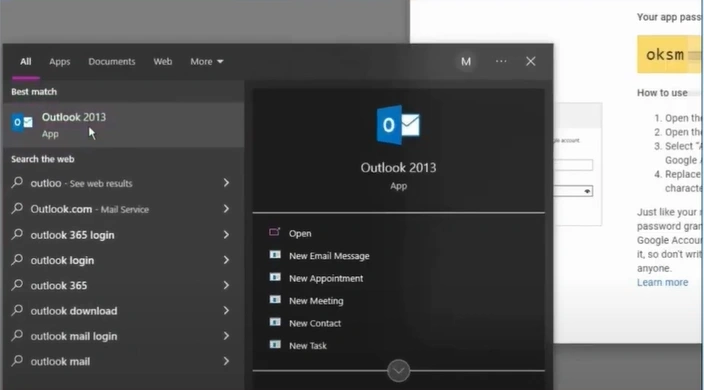
Task: Click the 'outlook 365' suggestion text
Action: click(x=58, y=285)
